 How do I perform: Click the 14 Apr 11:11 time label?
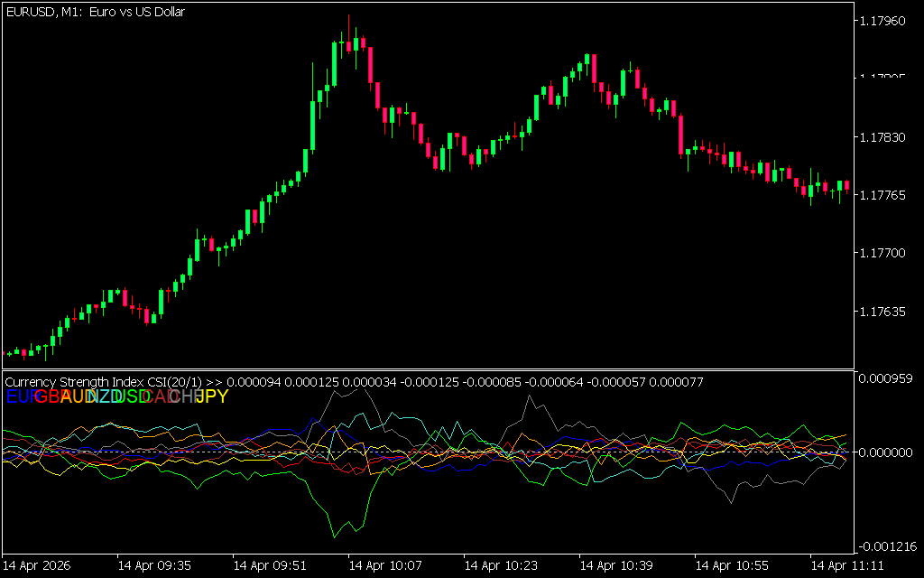pos(847,566)
